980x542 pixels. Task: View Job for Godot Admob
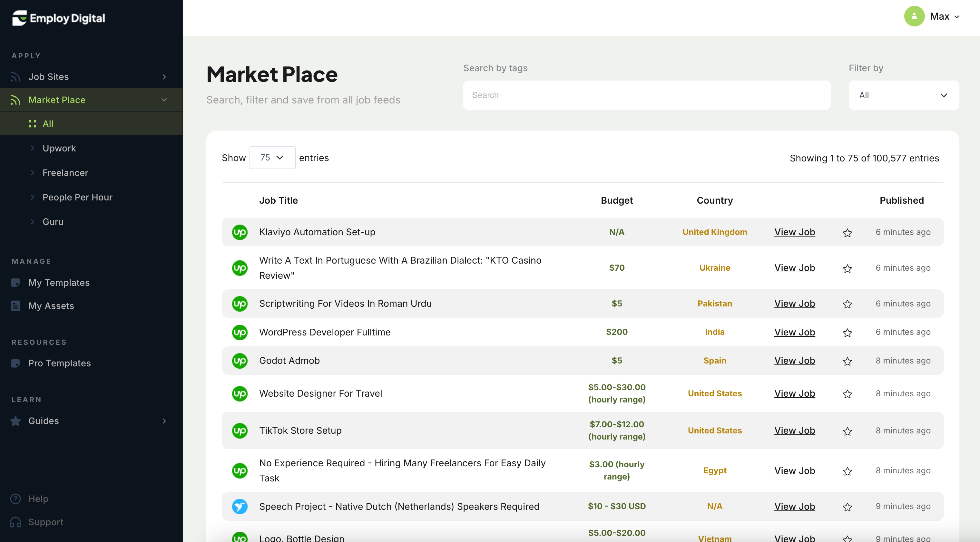pos(794,361)
